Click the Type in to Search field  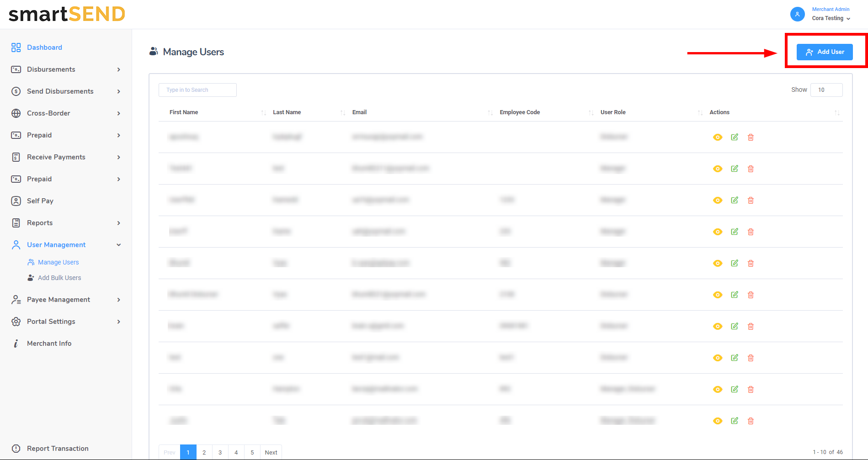197,90
